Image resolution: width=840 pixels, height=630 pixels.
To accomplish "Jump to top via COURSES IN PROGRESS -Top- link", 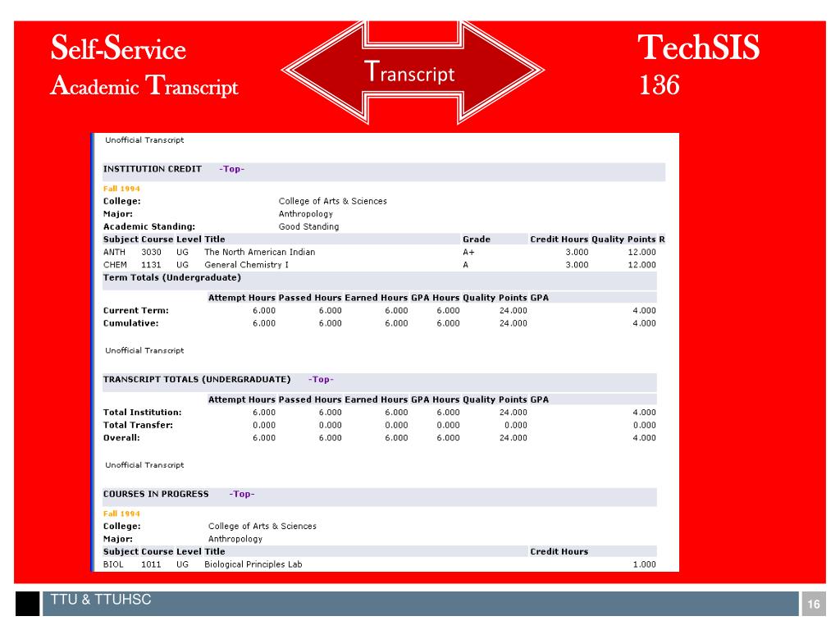I will [x=242, y=495].
